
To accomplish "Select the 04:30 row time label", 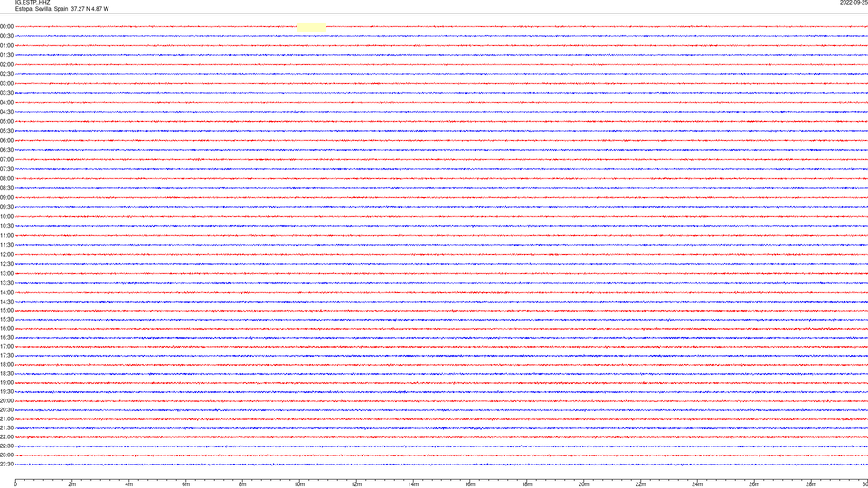I will (x=6, y=112).
